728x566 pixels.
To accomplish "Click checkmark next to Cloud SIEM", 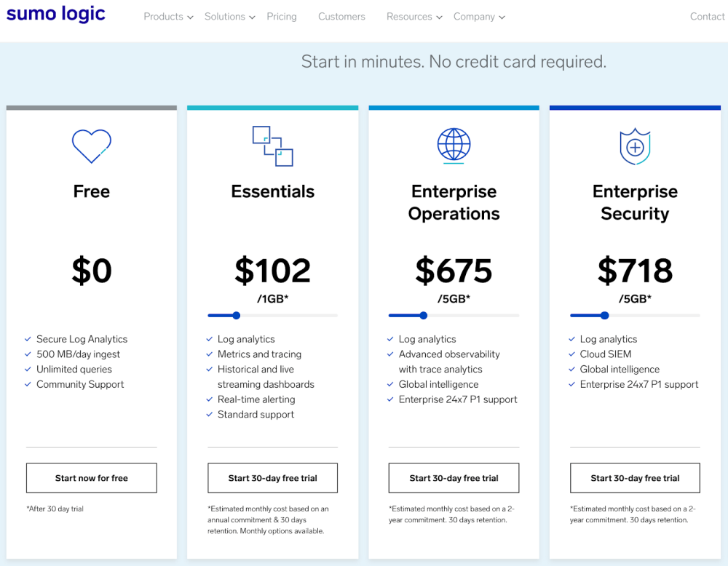I will (571, 354).
